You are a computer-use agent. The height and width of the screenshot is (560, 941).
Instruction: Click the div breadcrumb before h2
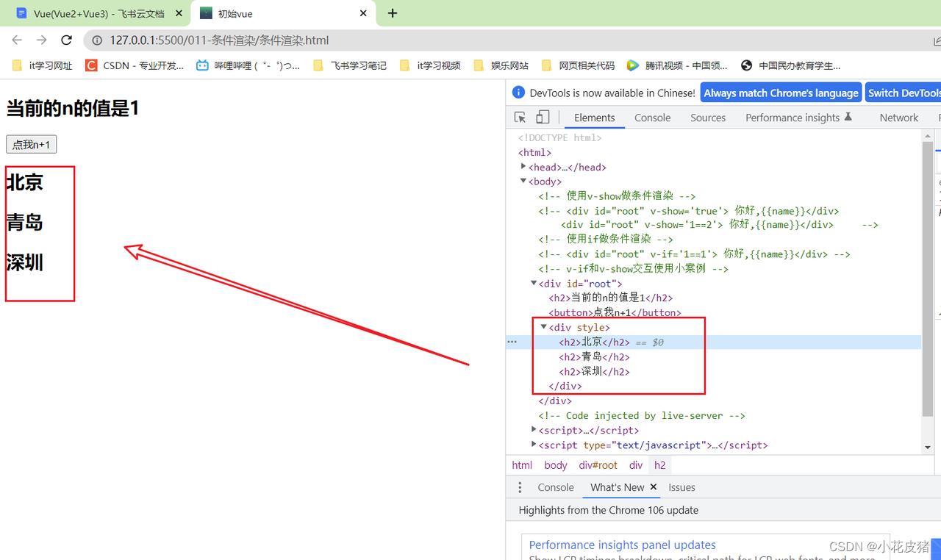636,465
